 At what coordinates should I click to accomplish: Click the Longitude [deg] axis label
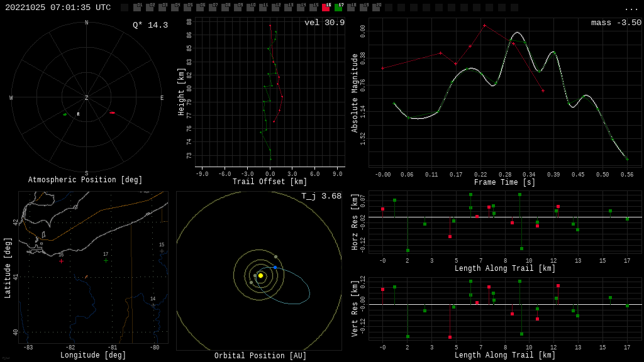click(x=93, y=355)
